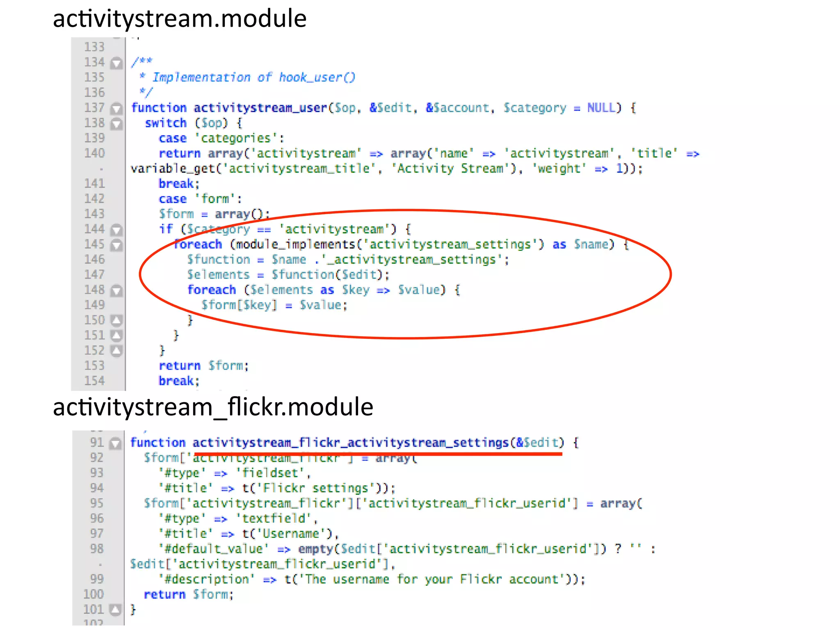Viewport: 840px width, 630px height.
Task: Click the 'module_implements' call text
Action: 295,244
